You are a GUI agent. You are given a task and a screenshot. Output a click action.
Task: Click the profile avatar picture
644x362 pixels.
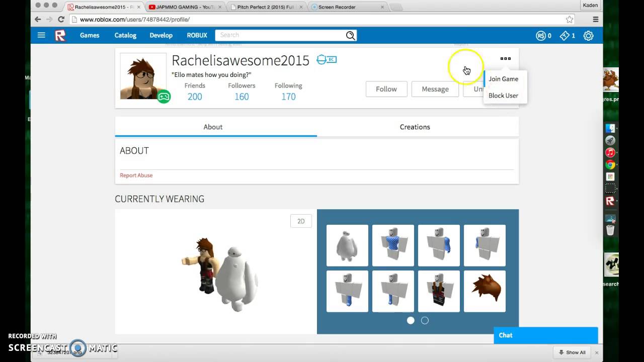pyautogui.click(x=143, y=76)
